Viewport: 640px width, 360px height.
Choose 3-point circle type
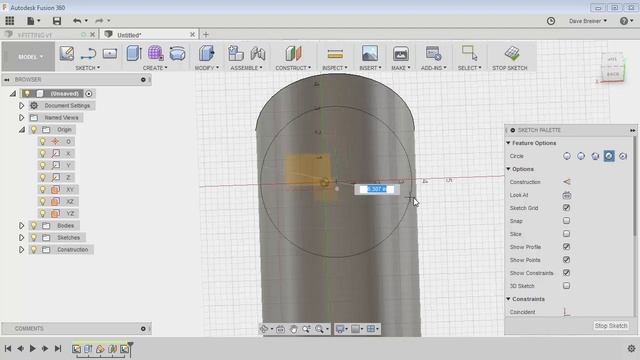point(595,156)
